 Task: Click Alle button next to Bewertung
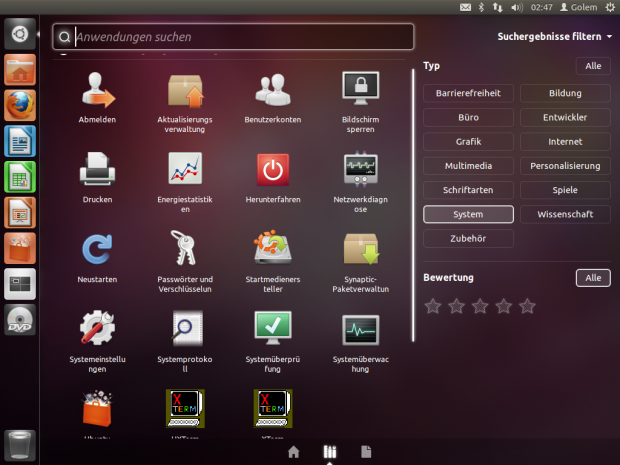(x=593, y=278)
